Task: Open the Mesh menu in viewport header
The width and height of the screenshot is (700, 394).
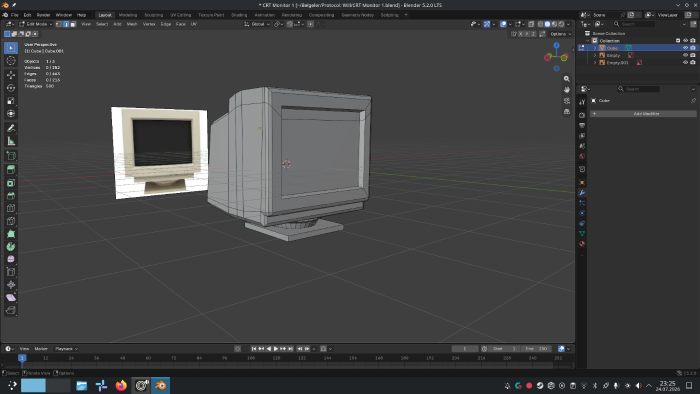Action: click(132, 24)
